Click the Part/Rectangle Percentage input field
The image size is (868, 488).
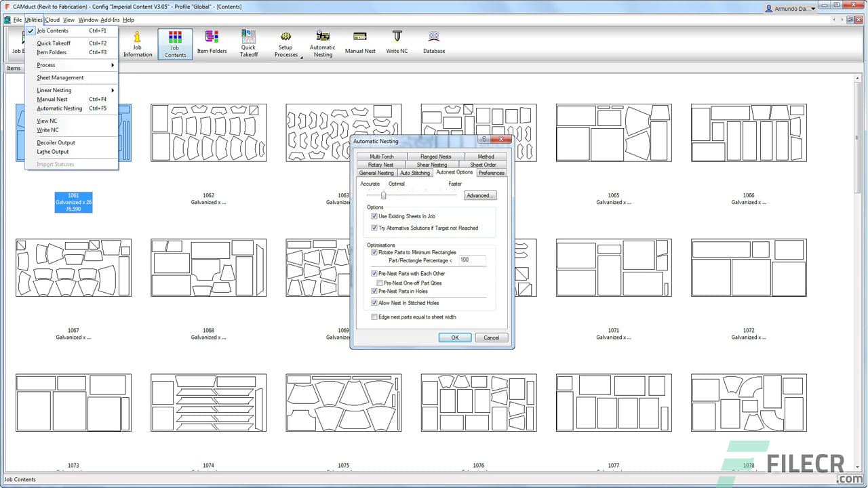(472, 260)
